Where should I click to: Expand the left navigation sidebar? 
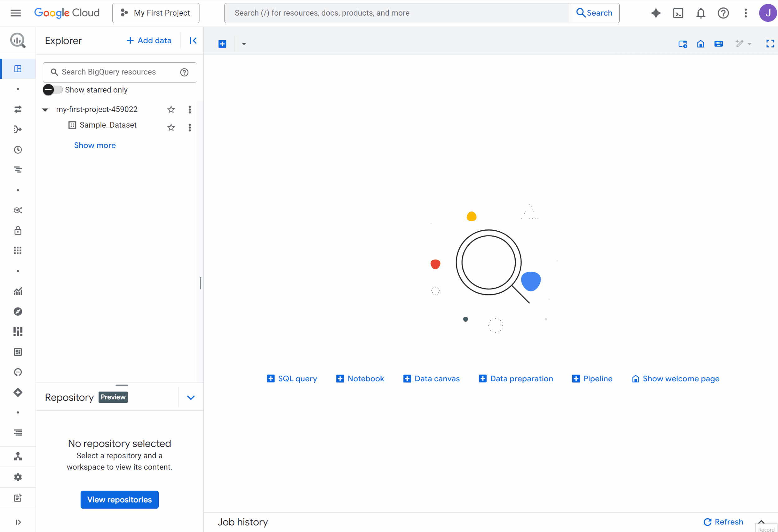(18, 522)
